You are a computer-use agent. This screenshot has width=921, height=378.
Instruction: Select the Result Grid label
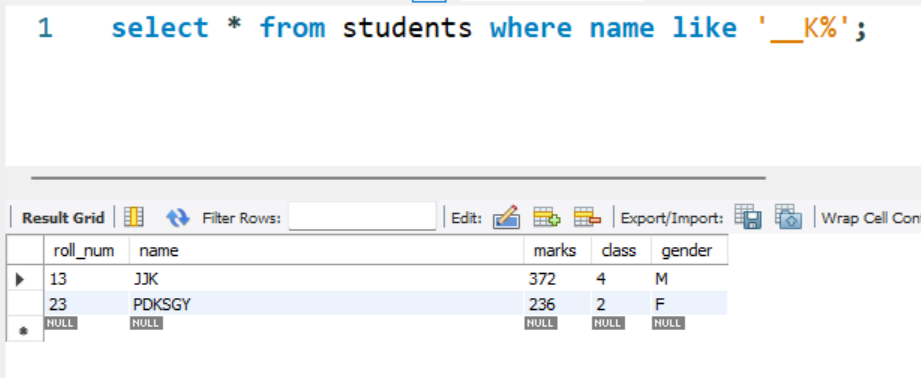click(63, 218)
